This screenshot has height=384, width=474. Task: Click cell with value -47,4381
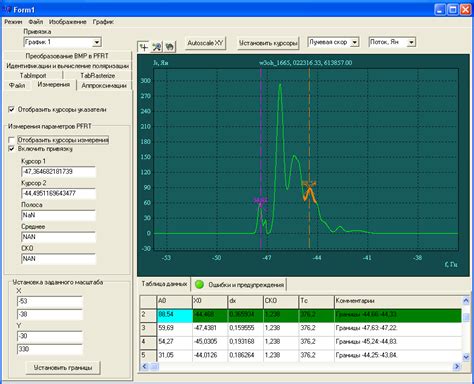point(210,329)
